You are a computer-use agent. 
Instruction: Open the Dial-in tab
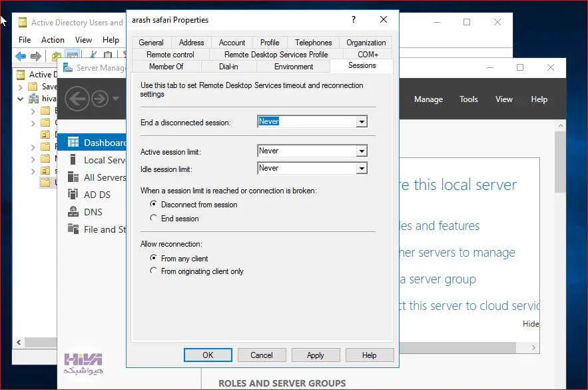click(228, 67)
